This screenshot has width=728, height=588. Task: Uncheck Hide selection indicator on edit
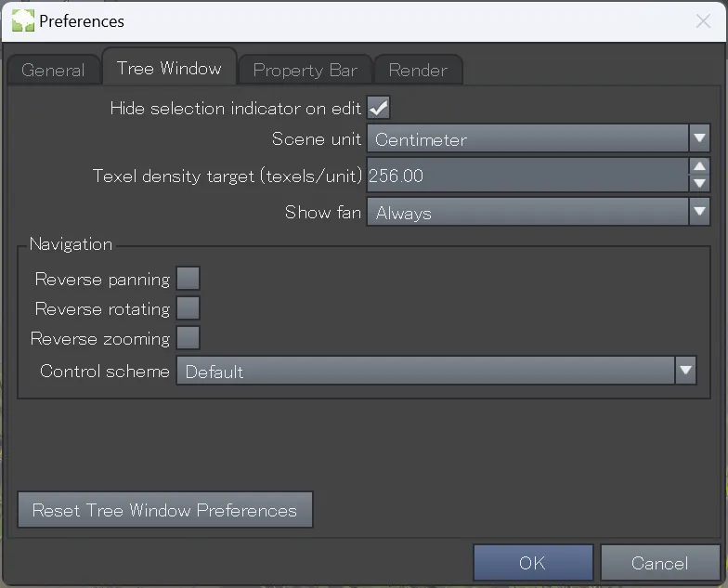pyautogui.click(x=379, y=108)
